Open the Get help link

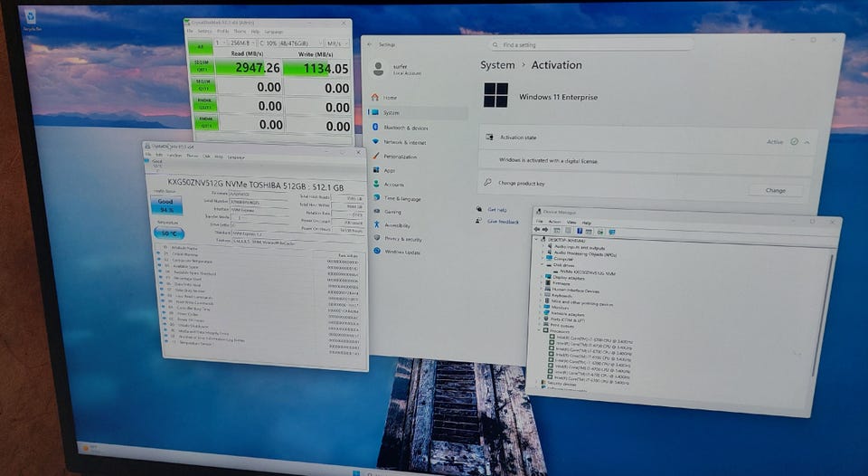click(x=496, y=210)
